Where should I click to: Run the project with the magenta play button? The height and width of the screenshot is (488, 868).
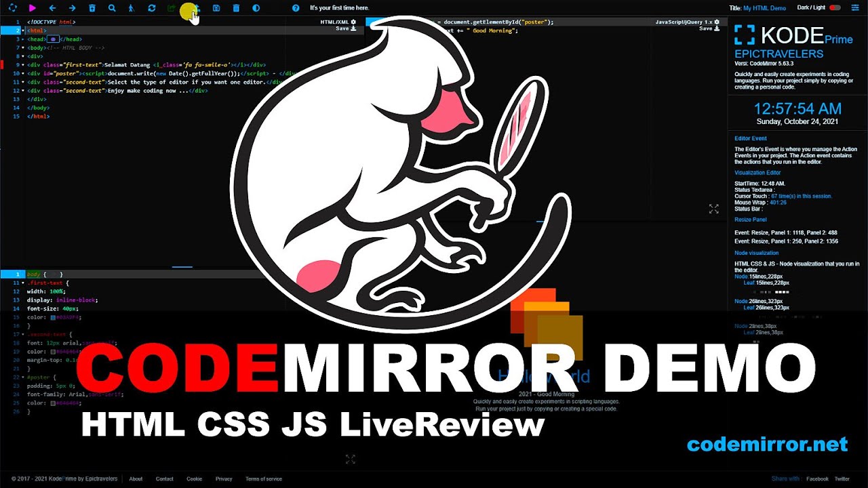[33, 8]
